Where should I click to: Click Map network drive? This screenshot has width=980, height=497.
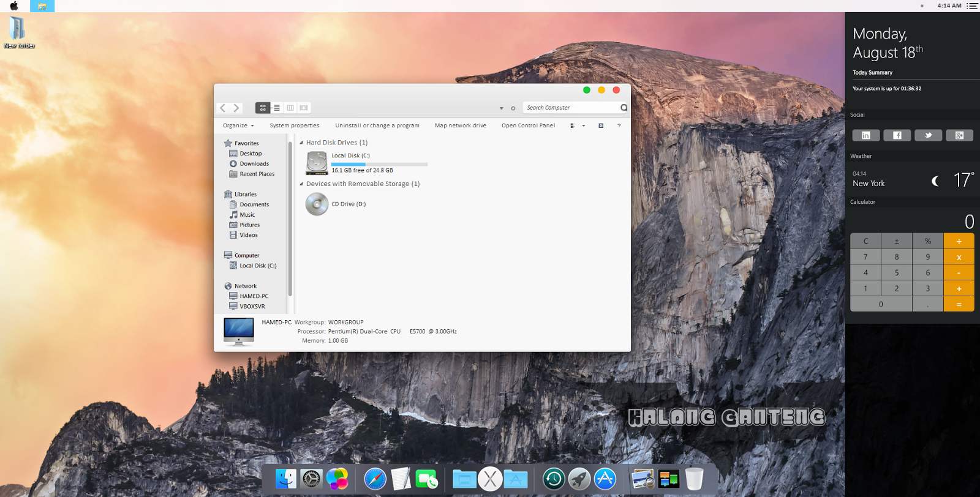[x=461, y=125]
